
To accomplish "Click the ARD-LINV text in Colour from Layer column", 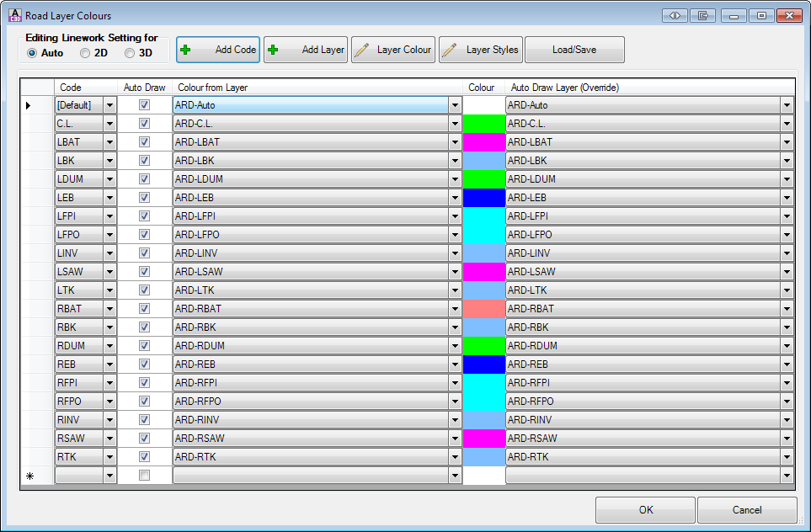I will click(x=196, y=253).
